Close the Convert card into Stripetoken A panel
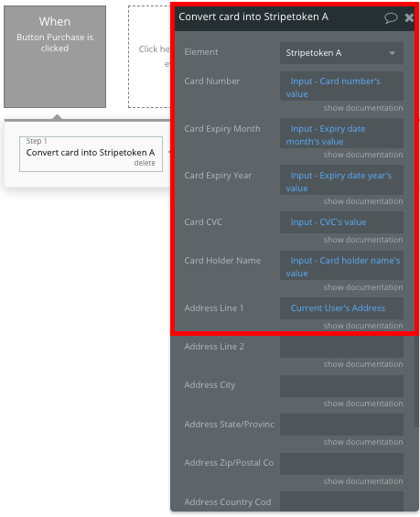420x517 pixels. pos(409,17)
